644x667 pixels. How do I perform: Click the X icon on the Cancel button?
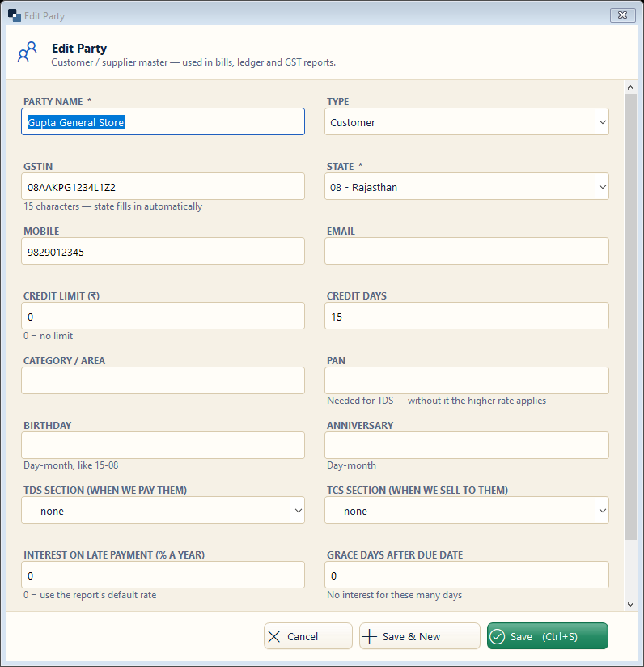pos(274,636)
